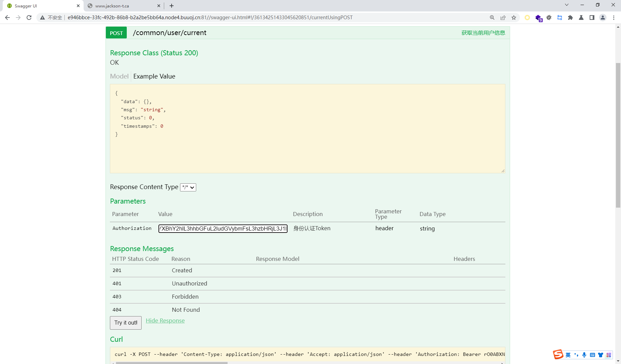Click the 403 status code cell
Image resolution: width=621 pixels, height=364 pixels.
[117, 297]
